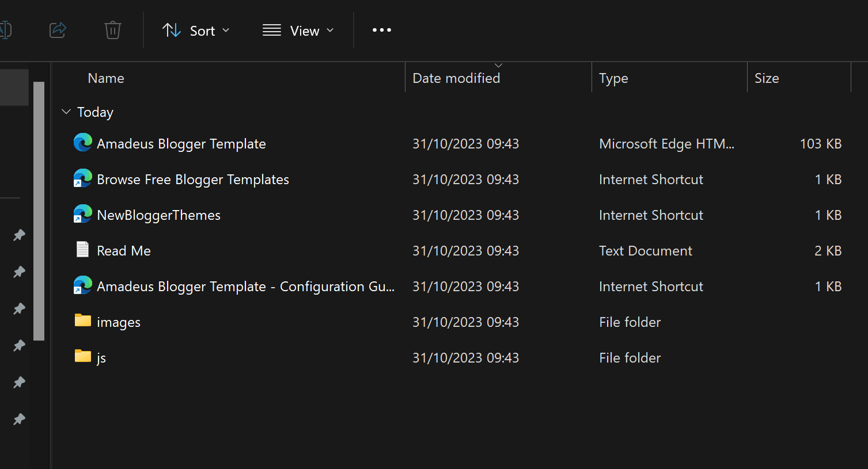Select the Amadeus Blogger Template file name
The image size is (868, 469).
(181, 144)
